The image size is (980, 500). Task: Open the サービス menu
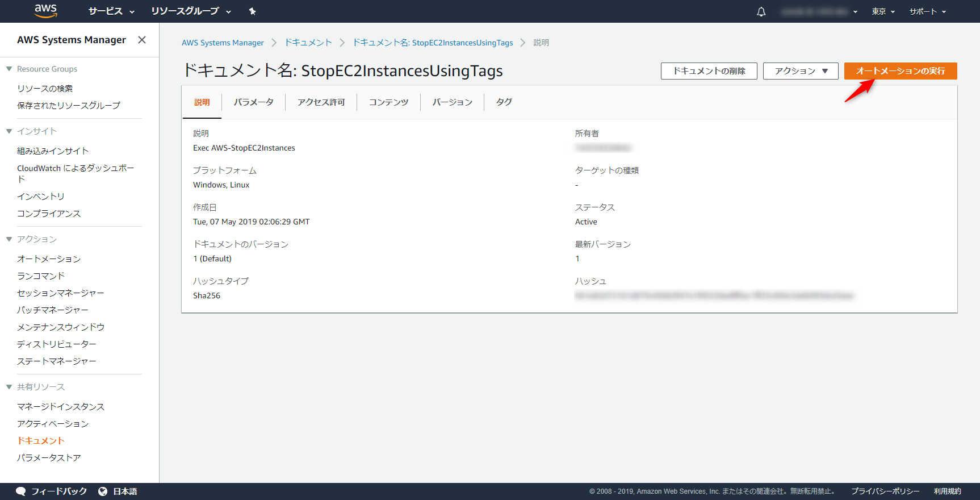[x=111, y=11]
